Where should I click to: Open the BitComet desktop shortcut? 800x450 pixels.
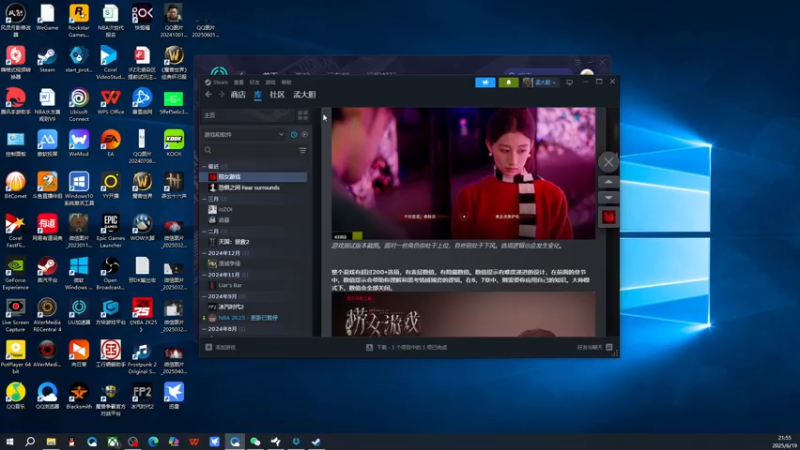pyautogui.click(x=15, y=186)
